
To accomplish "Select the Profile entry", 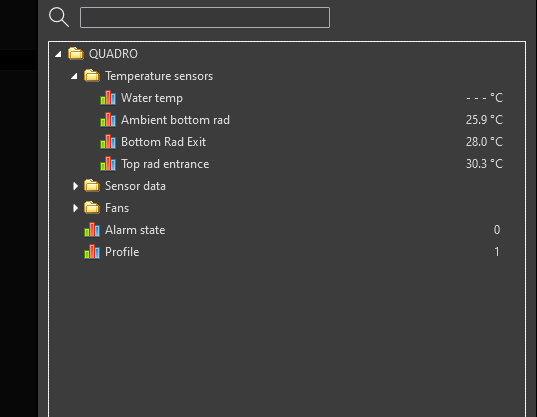I will (122, 252).
